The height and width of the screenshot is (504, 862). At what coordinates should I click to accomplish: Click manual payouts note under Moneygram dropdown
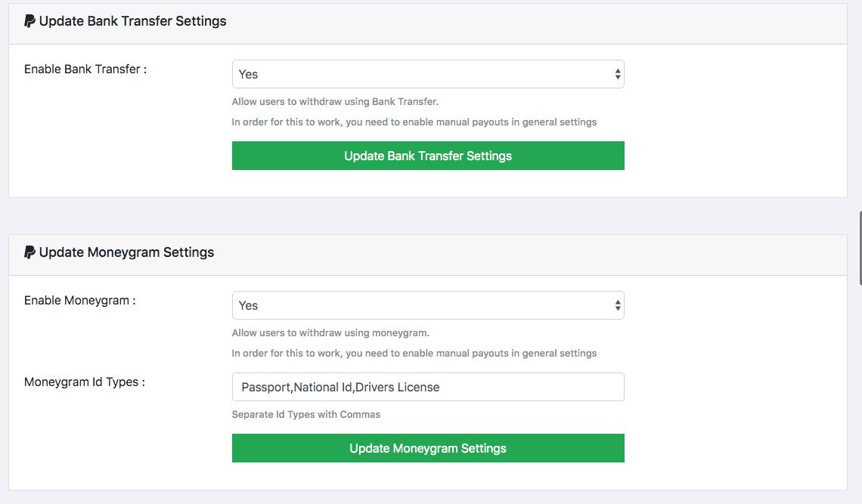click(414, 353)
